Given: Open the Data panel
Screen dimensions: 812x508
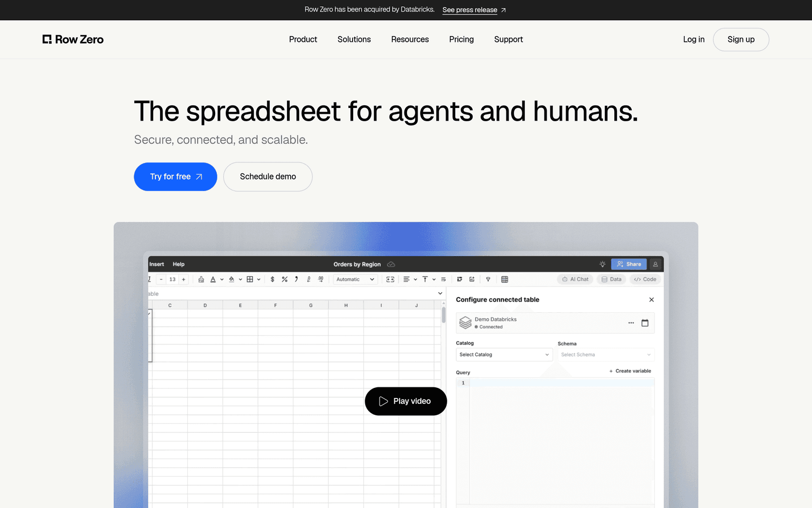Looking at the screenshot, I should pos(611,279).
